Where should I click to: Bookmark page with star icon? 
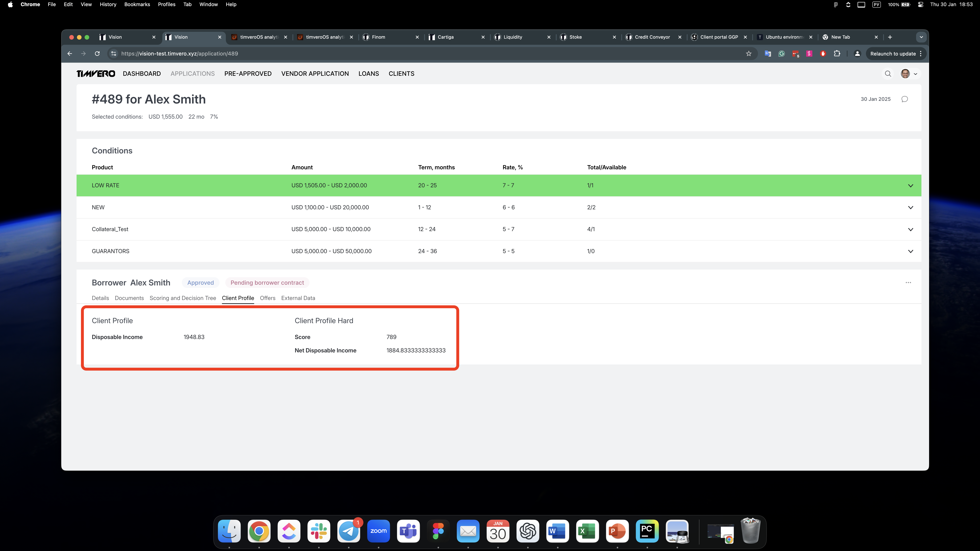pos(749,54)
